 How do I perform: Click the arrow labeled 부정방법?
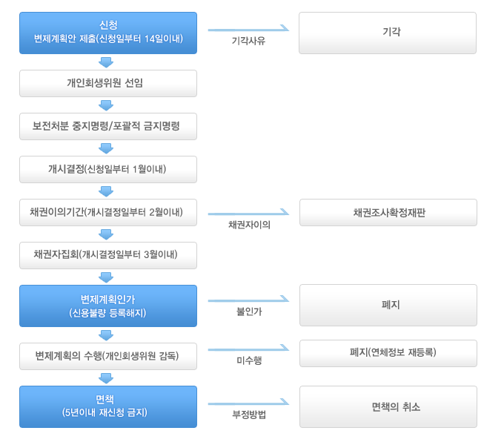click(x=248, y=402)
